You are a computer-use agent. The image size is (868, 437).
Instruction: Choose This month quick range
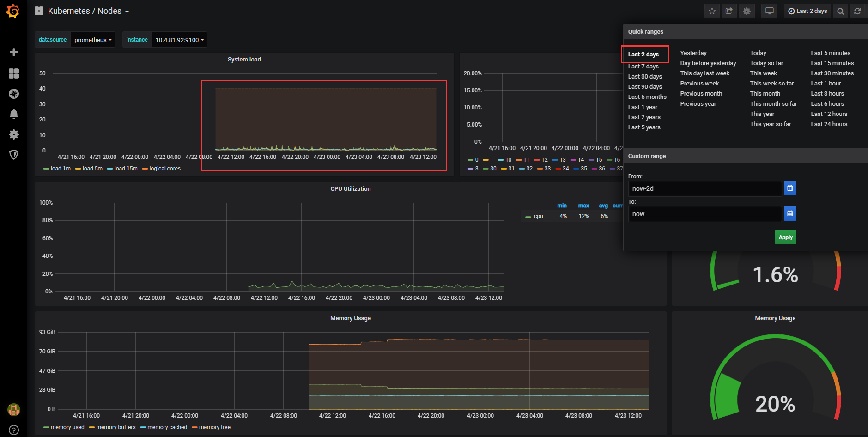point(765,94)
